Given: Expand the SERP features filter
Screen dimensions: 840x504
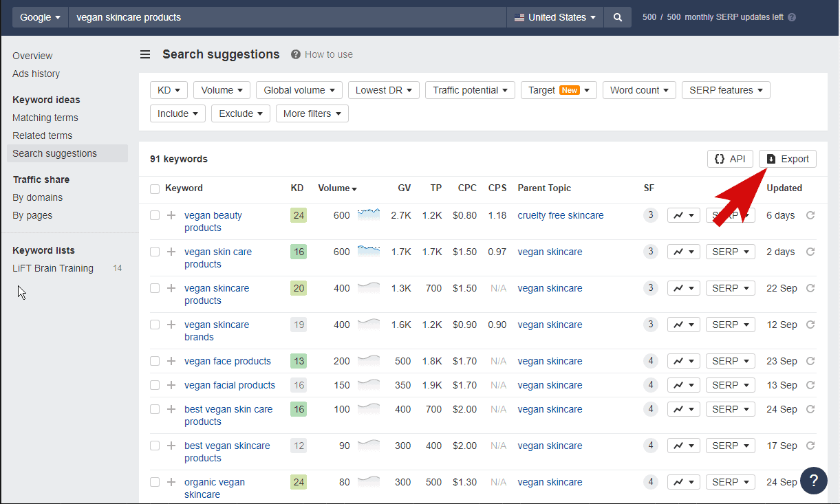Looking at the screenshot, I should 726,90.
